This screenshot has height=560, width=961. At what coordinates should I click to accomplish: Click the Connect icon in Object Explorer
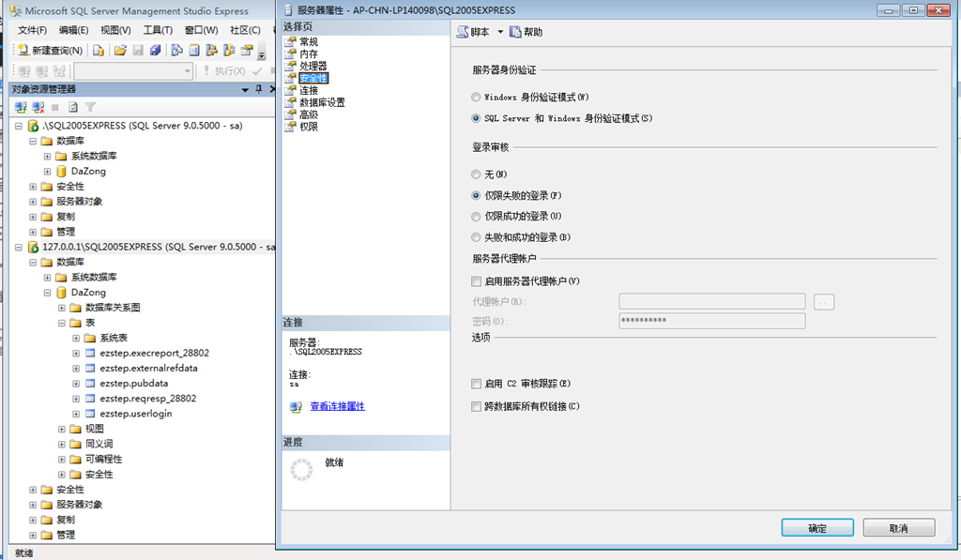[x=21, y=107]
